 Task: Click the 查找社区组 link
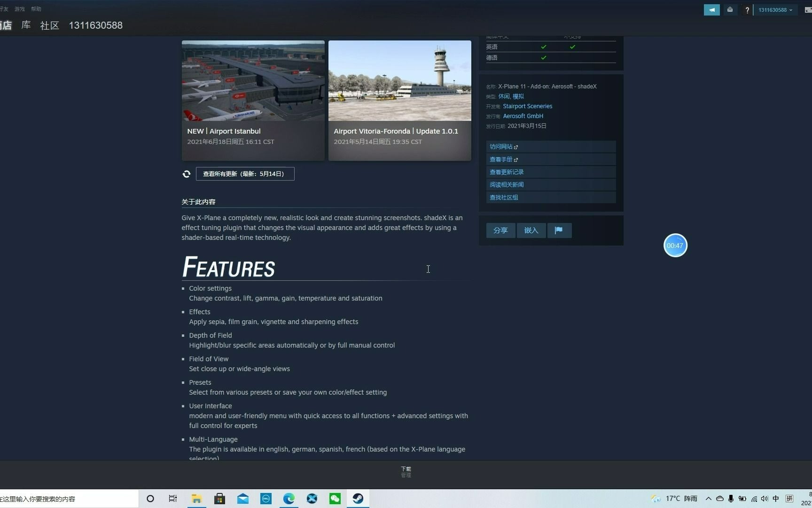coord(551,198)
